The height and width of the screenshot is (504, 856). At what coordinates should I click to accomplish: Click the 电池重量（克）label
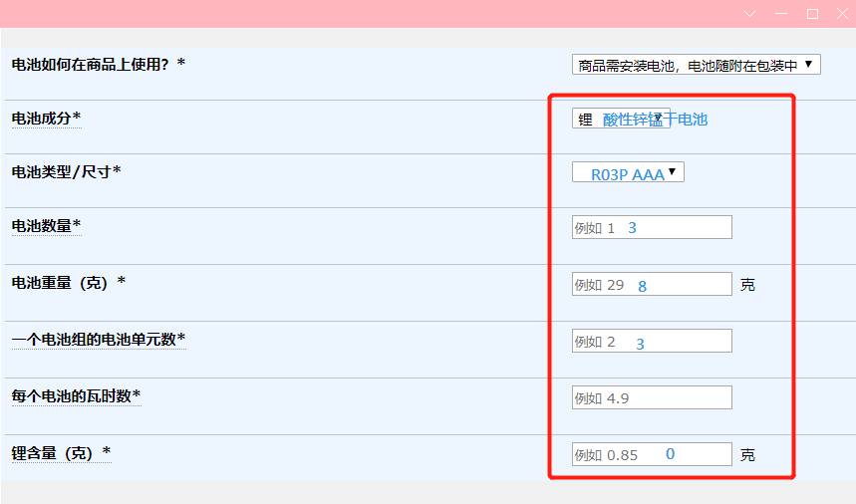[68, 283]
